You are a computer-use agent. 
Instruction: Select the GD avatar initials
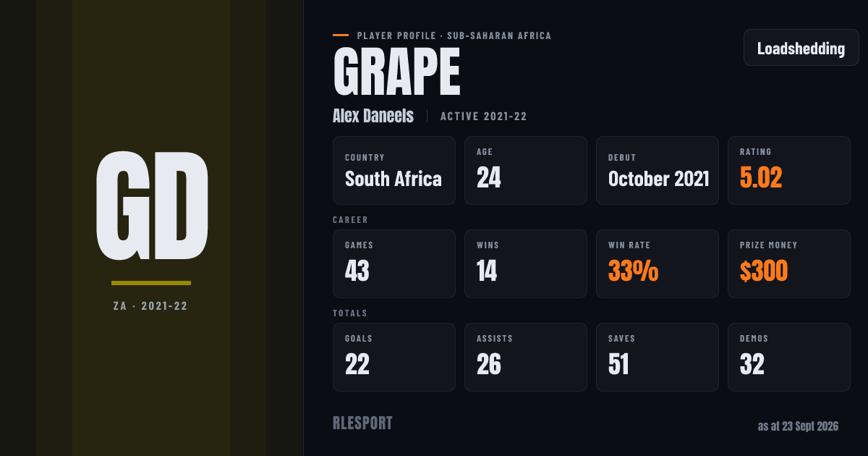pos(151,206)
